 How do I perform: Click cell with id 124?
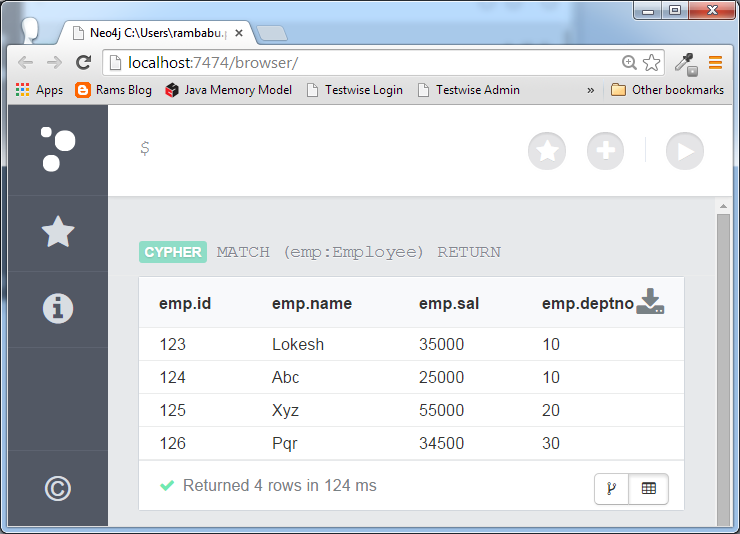click(x=173, y=377)
